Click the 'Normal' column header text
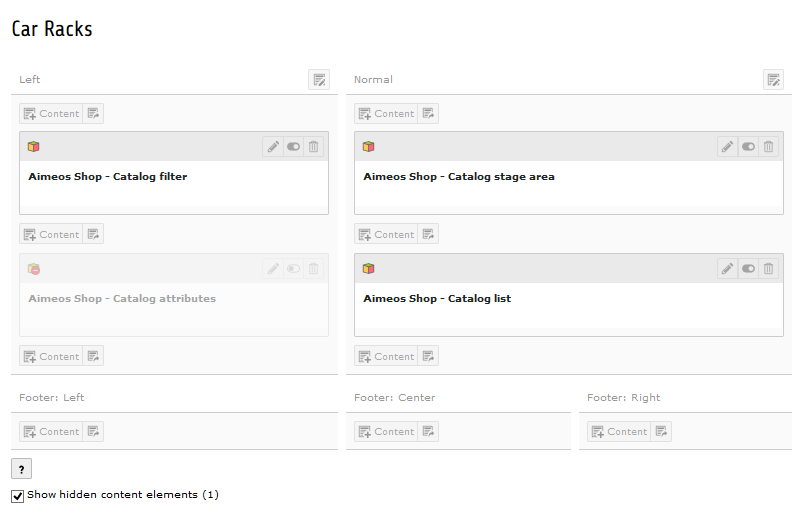800x516 pixels. [x=373, y=80]
